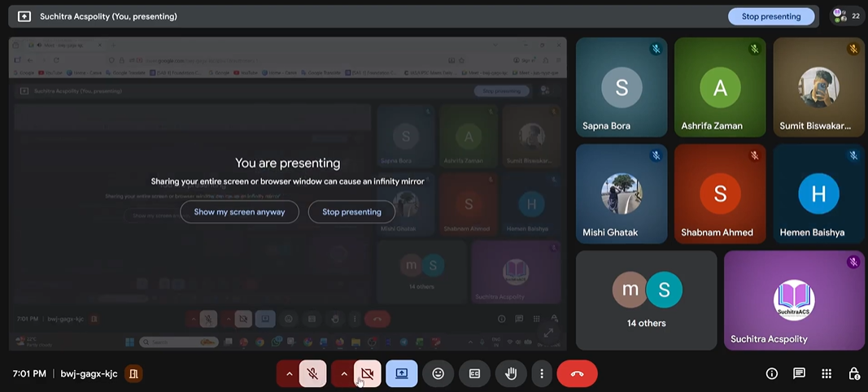
Task: Click the muted mic indicator on Ashrifa Zaman tile
Action: [x=755, y=50]
